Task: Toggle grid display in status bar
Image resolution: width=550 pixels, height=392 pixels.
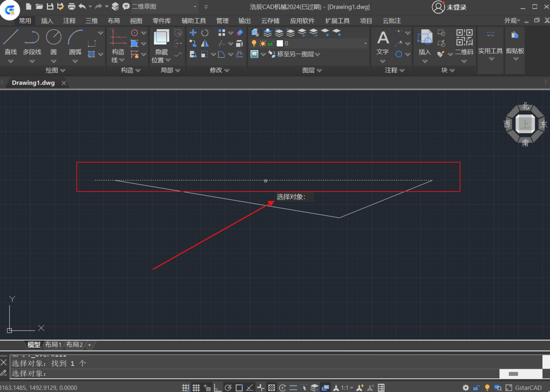Action: coord(196,388)
